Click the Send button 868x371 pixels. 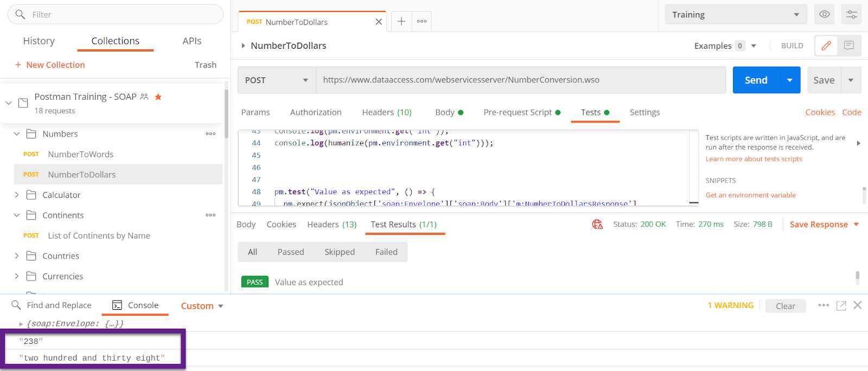click(756, 80)
